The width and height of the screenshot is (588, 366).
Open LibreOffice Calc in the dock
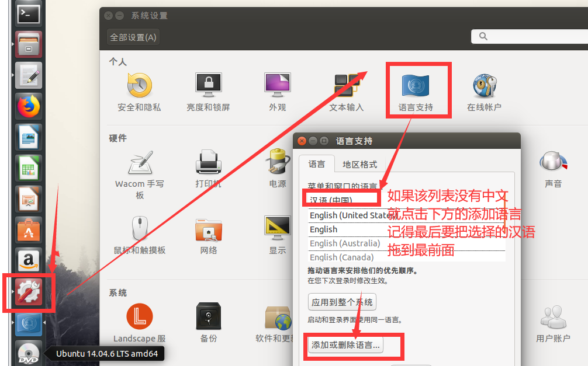29,168
